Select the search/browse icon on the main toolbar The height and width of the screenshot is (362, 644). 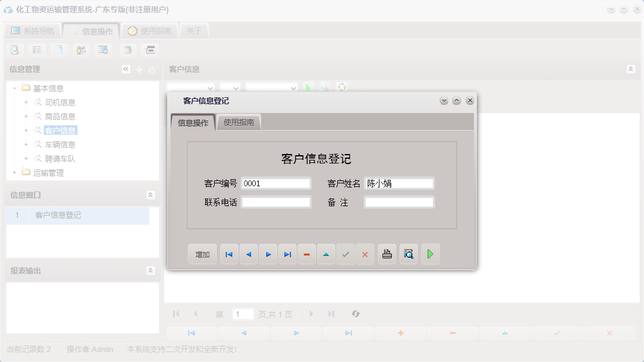pyautogui.click(x=14, y=50)
